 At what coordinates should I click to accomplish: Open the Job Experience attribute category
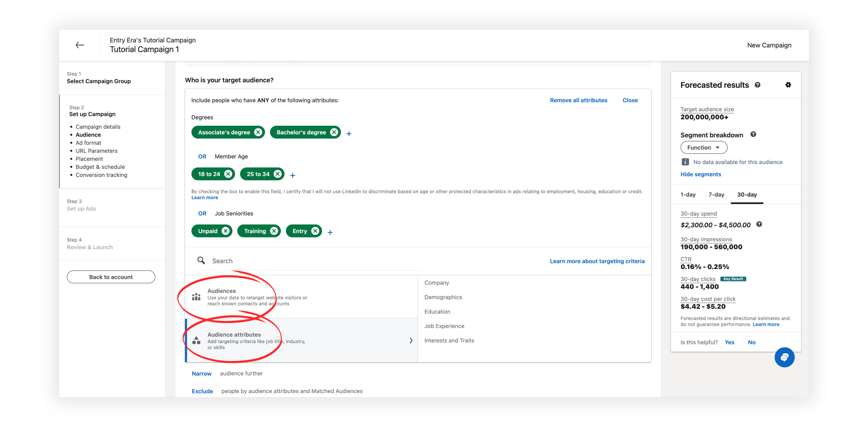[x=444, y=326]
